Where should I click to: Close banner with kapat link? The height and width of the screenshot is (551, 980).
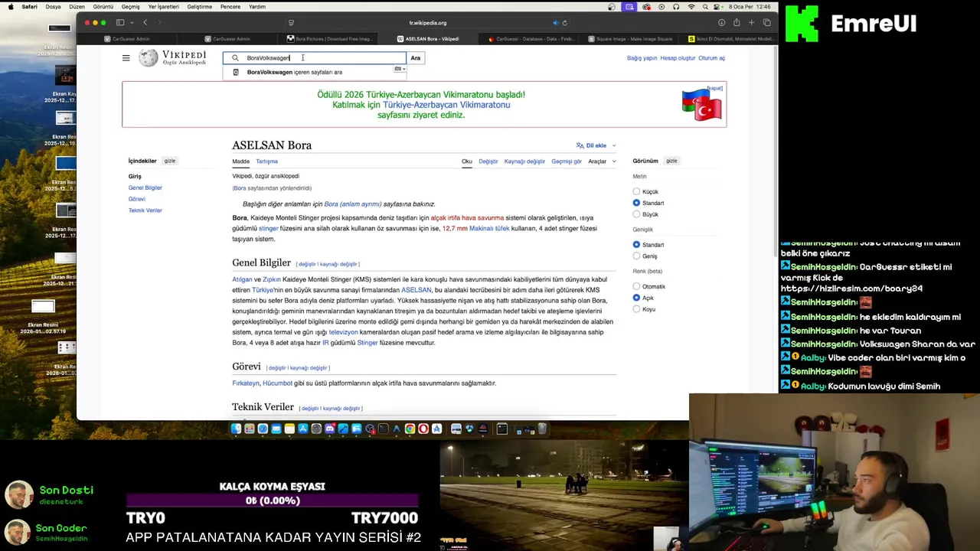point(714,88)
